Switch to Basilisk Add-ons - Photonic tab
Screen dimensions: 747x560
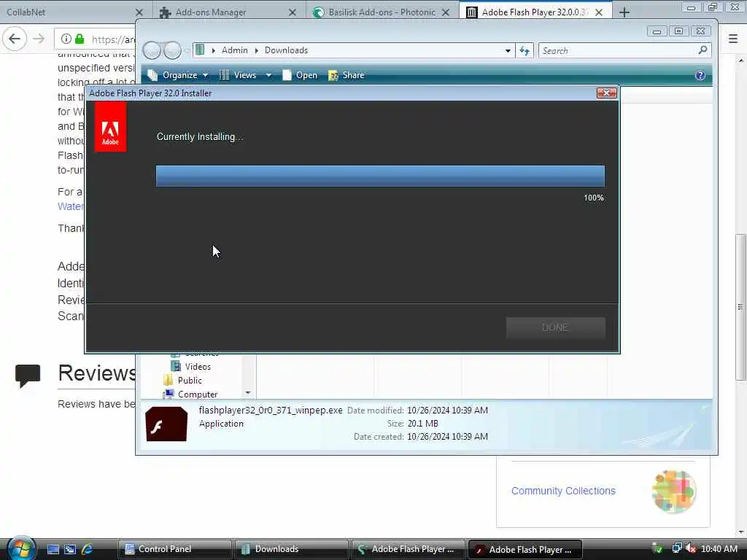click(382, 12)
